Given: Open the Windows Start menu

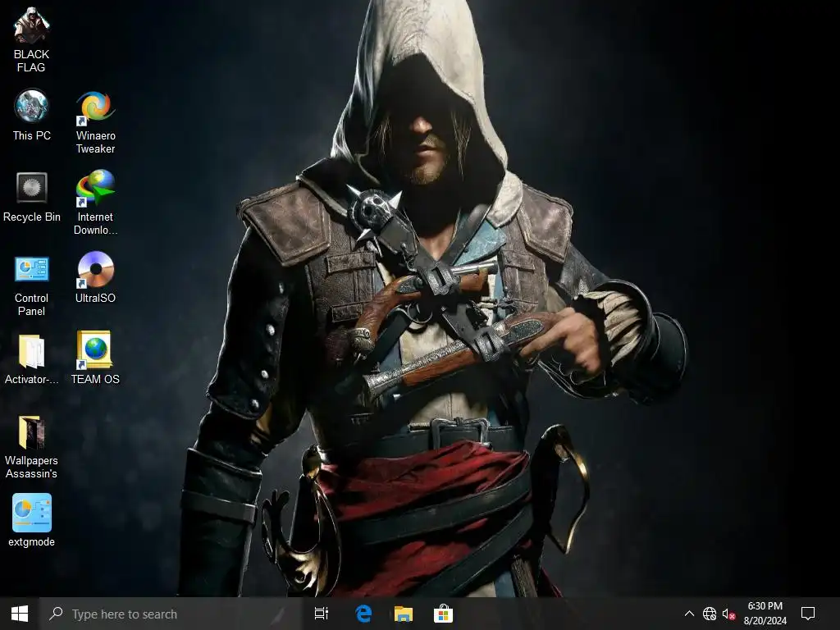Looking at the screenshot, I should (20, 614).
